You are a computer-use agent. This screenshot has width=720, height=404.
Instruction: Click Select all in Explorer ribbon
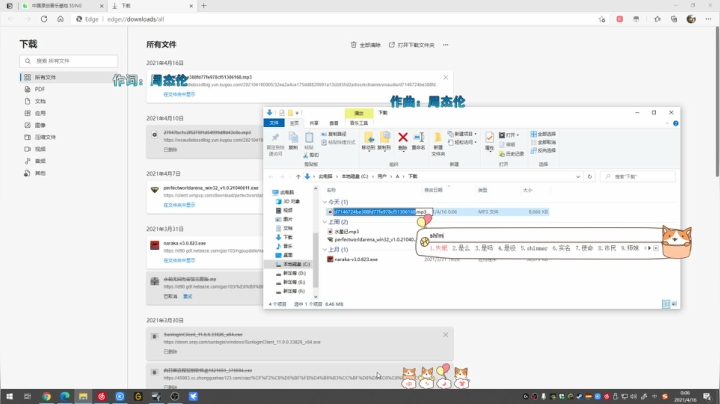coord(543,134)
